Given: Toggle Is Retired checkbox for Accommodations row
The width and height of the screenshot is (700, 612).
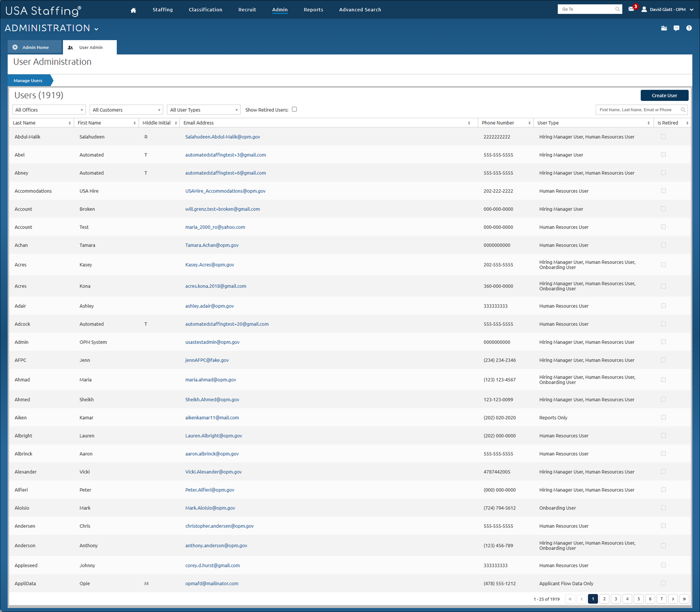Looking at the screenshot, I should click(x=663, y=191).
